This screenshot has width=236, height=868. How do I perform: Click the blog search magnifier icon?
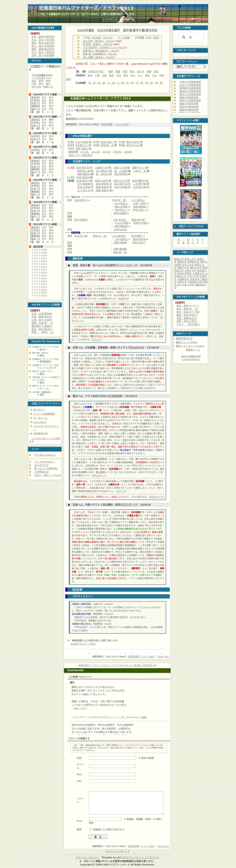(183, 37)
